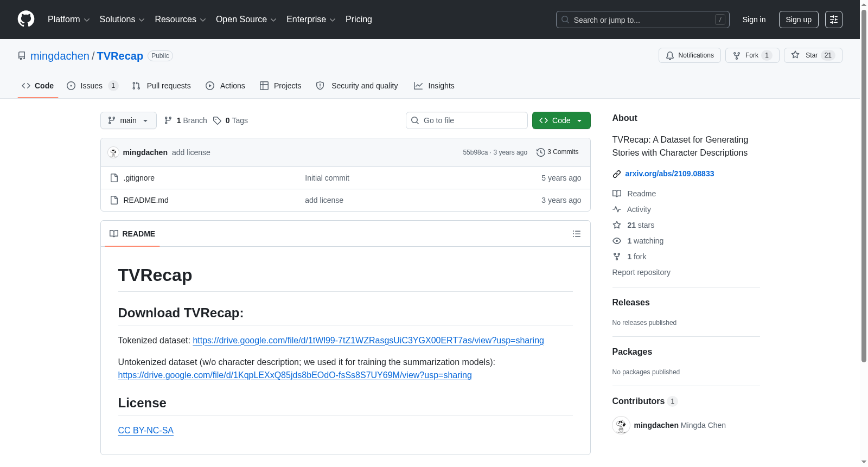Click the link icon beside arxiv URL
This screenshot has height=467, width=868.
point(616,174)
